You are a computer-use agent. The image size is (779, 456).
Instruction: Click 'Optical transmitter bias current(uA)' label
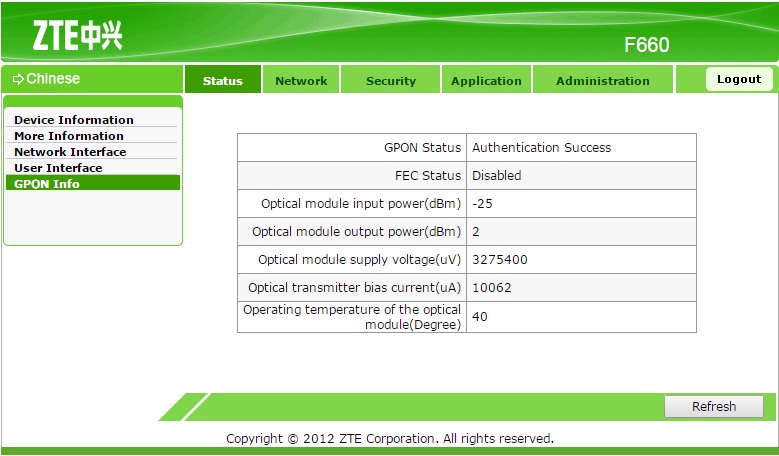[355, 287]
